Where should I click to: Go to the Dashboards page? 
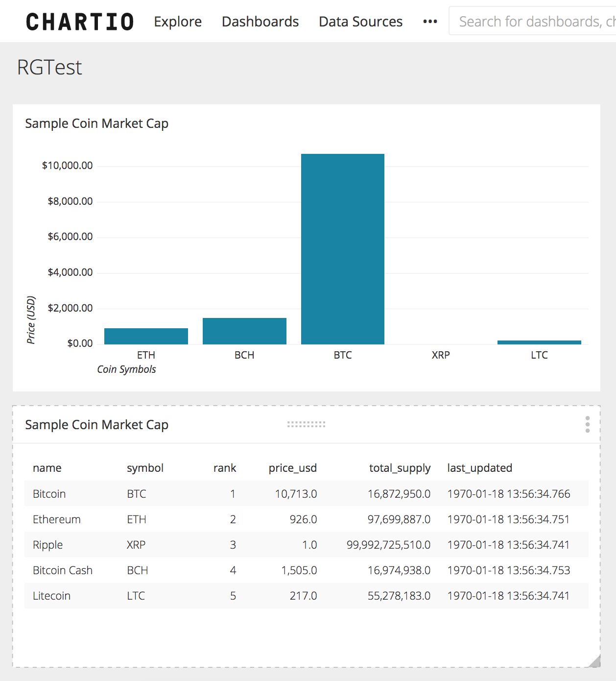pos(260,22)
